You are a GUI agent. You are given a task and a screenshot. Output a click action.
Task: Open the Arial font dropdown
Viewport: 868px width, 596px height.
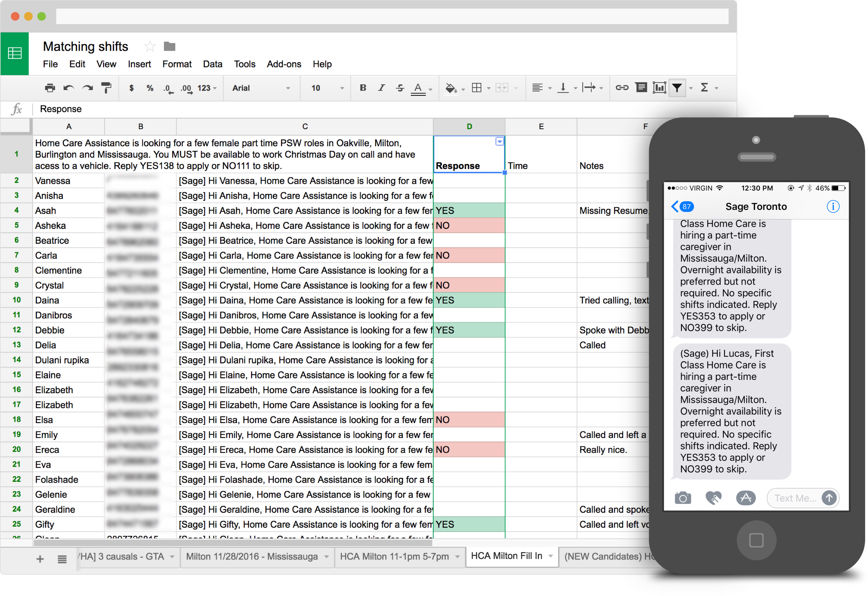click(x=261, y=88)
